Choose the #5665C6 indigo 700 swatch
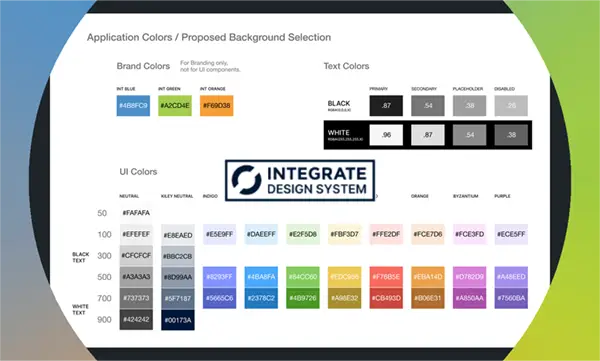 coord(220,298)
